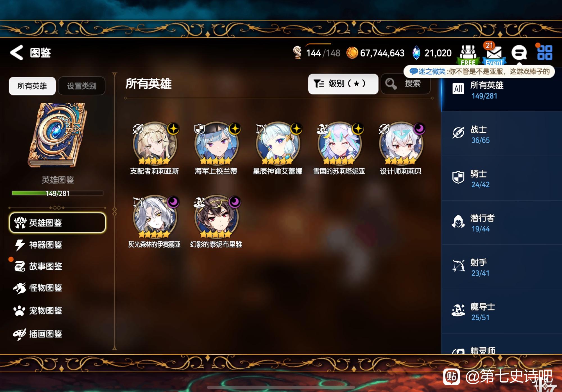The height and width of the screenshot is (392, 562).
Task: Filter heroes by 魔导士 class
Action: pyautogui.click(x=502, y=312)
